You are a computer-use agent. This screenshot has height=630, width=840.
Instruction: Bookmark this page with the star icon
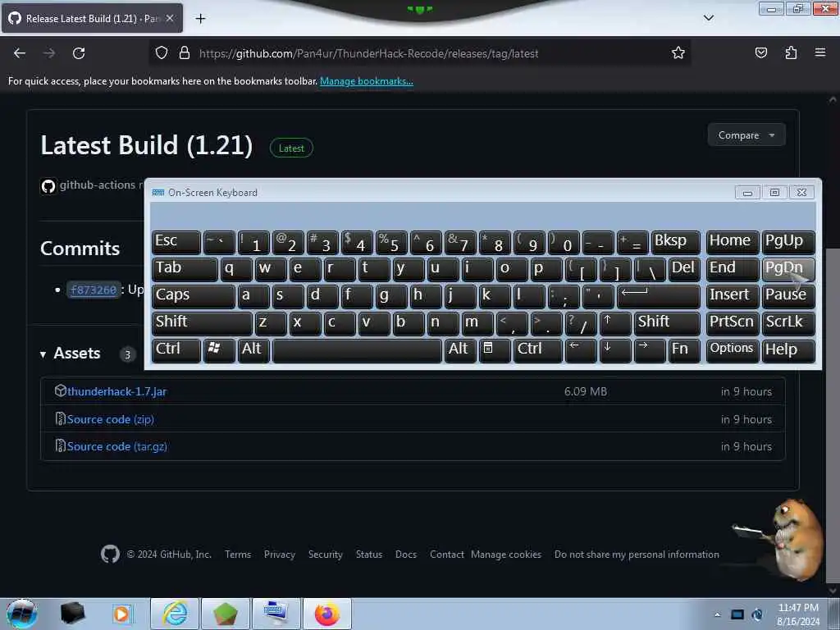tap(678, 53)
